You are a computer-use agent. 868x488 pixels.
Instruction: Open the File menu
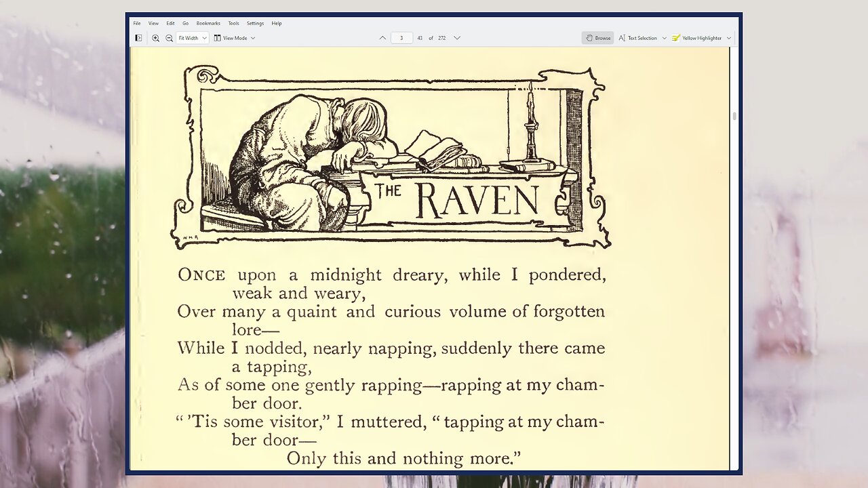click(137, 23)
